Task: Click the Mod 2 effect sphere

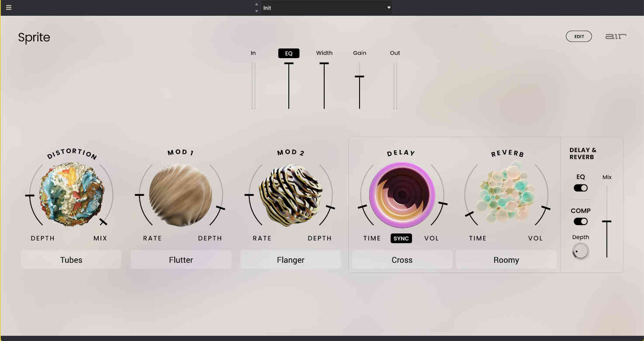Action: 290,195
